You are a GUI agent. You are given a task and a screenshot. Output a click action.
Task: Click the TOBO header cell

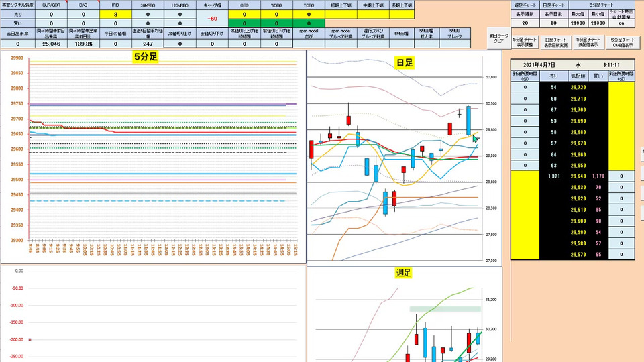click(309, 5)
